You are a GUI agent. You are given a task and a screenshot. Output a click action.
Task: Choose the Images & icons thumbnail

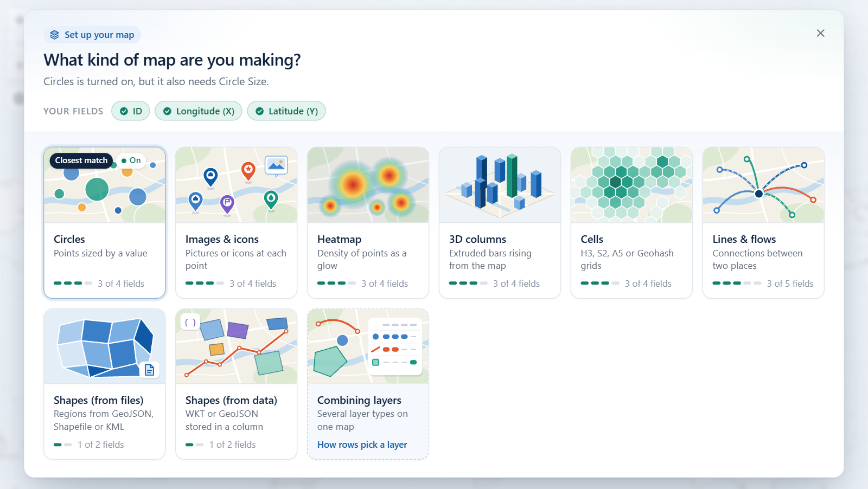coord(237,185)
